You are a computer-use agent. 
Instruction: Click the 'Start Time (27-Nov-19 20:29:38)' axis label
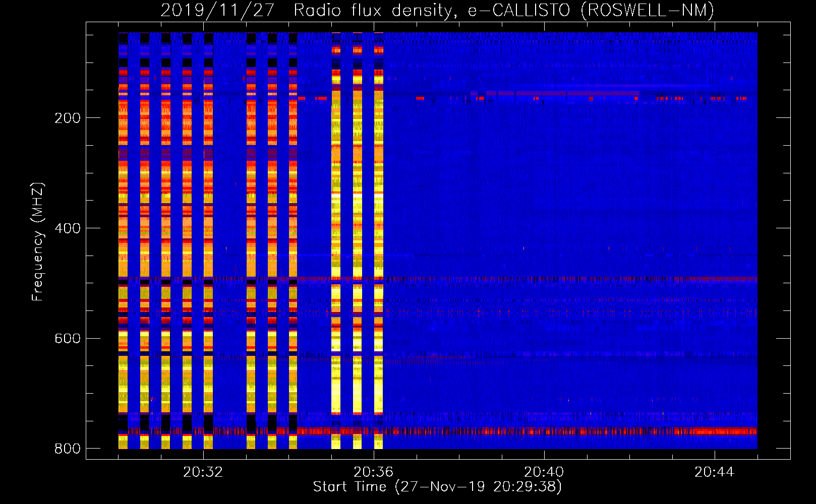(x=437, y=487)
